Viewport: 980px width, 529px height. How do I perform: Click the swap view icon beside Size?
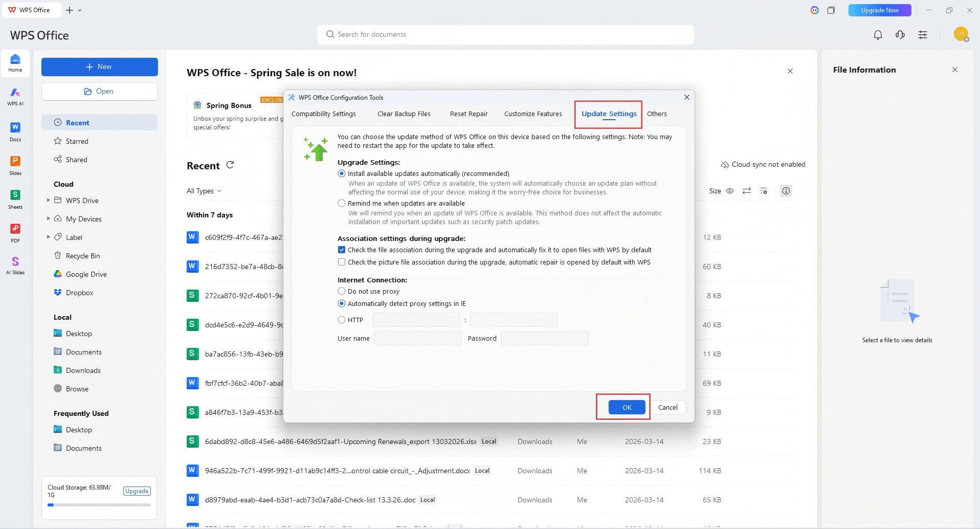[747, 191]
